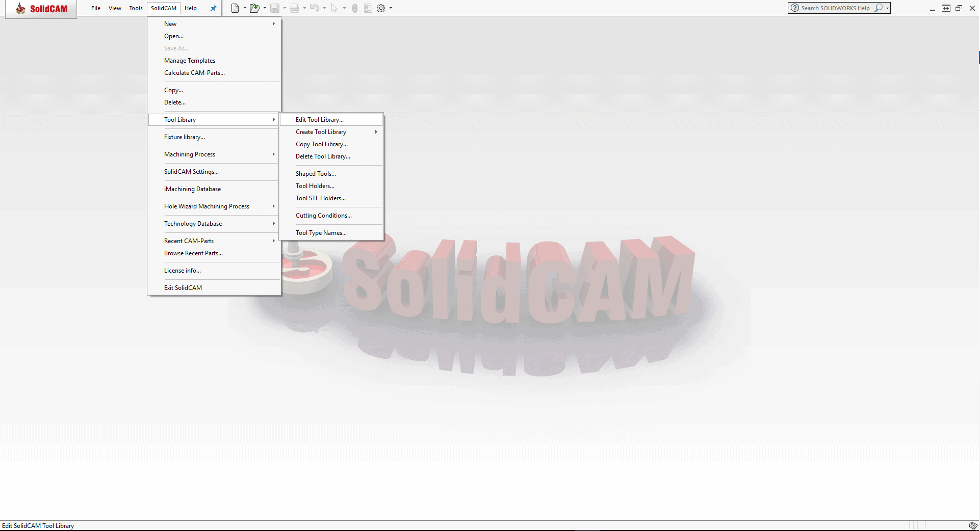Click the Select cursor icon

[334, 8]
